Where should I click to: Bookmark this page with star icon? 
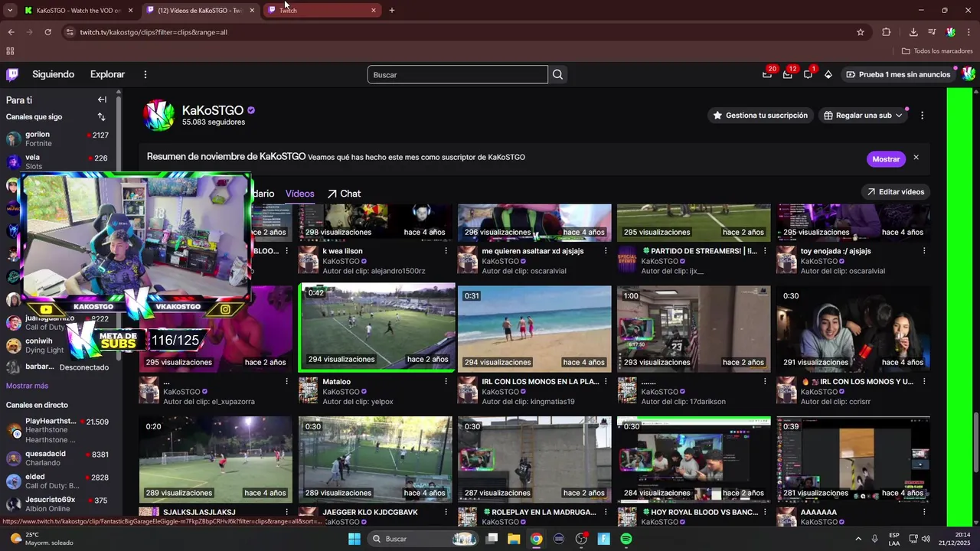click(861, 32)
